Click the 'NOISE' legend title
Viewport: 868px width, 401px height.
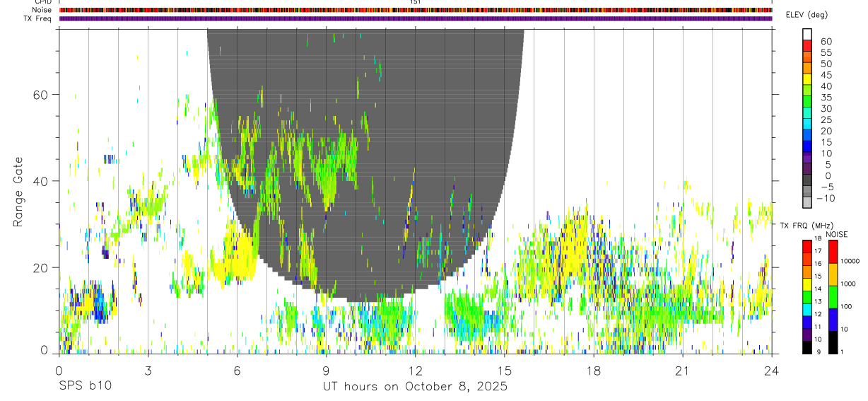click(836, 234)
